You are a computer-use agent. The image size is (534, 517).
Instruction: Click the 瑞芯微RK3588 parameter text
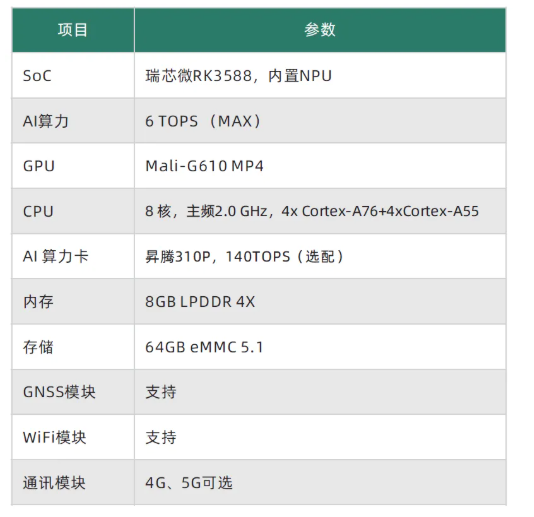pyautogui.click(x=199, y=76)
